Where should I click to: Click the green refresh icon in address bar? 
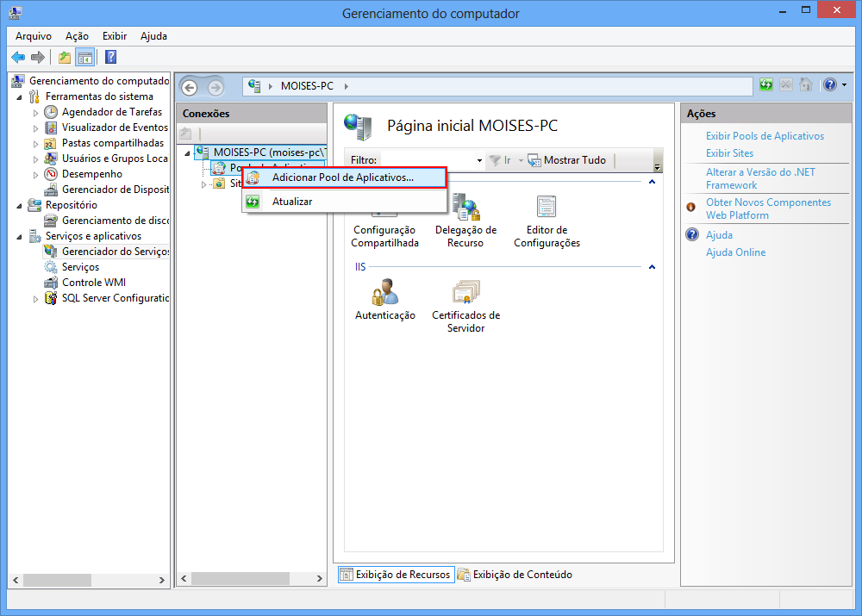(765, 84)
